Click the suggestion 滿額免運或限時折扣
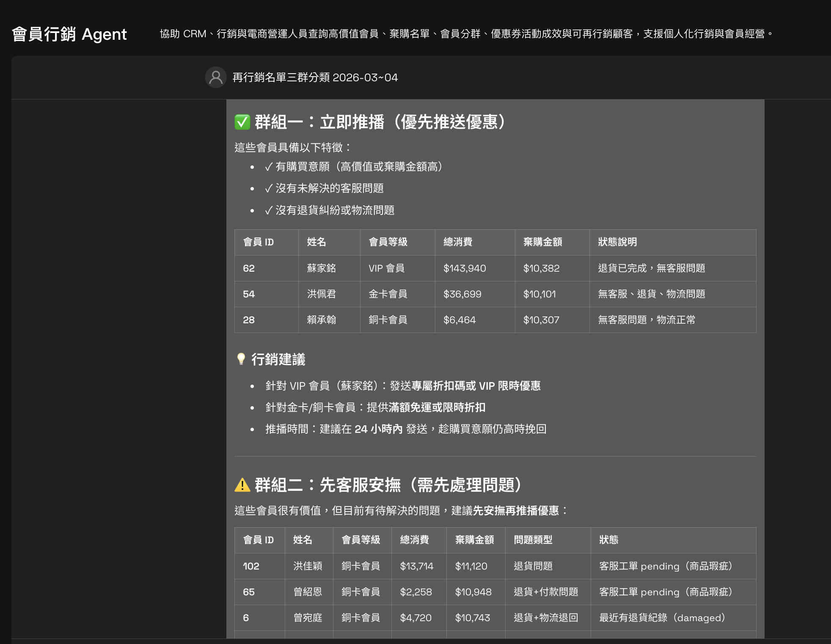The height and width of the screenshot is (644, 831). [437, 407]
